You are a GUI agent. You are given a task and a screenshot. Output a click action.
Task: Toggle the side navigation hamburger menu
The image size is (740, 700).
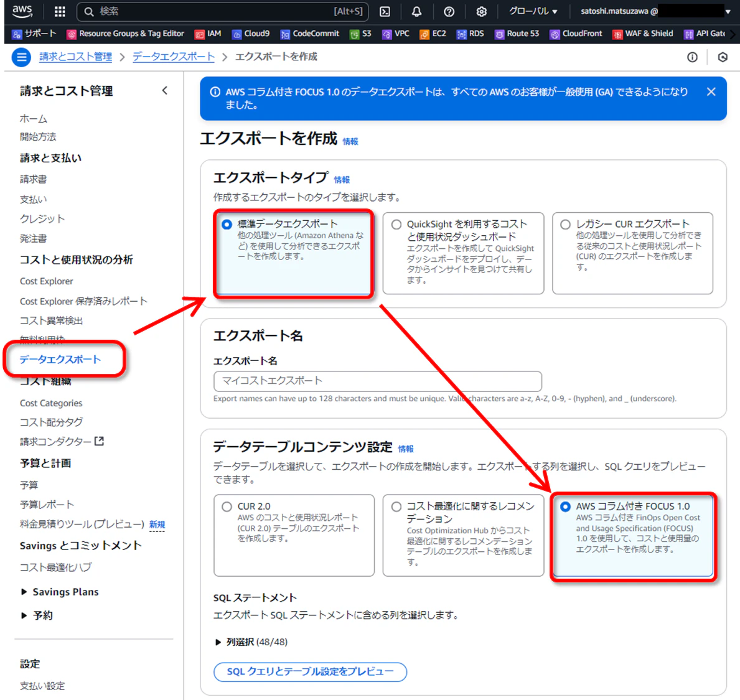point(21,57)
